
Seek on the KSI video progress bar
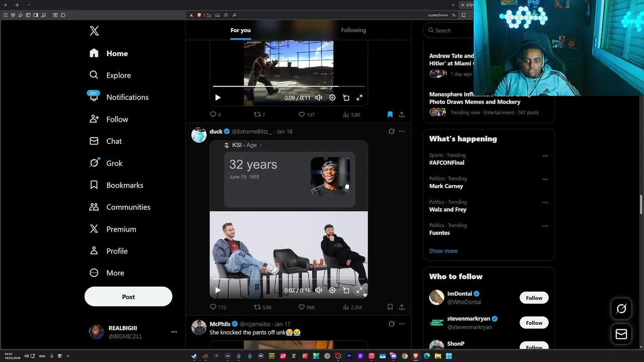click(288, 279)
